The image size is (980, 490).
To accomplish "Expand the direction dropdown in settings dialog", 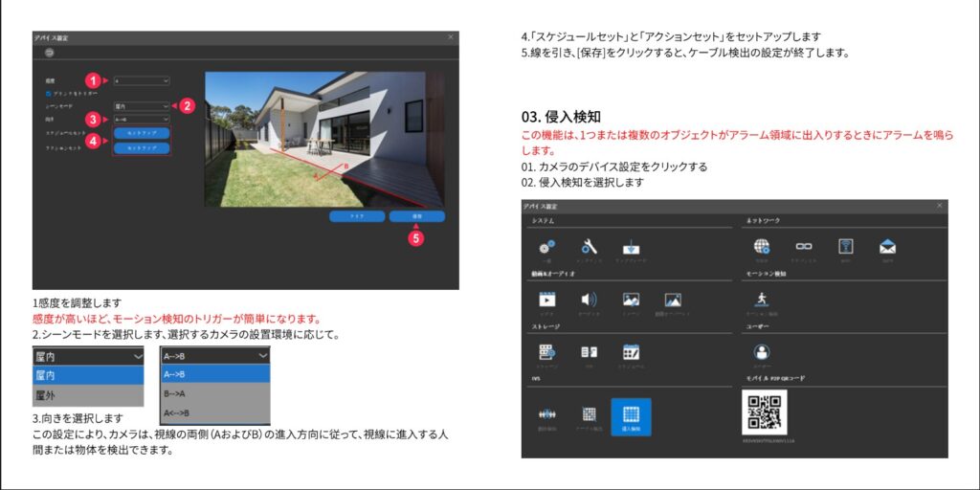I will click(x=142, y=120).
